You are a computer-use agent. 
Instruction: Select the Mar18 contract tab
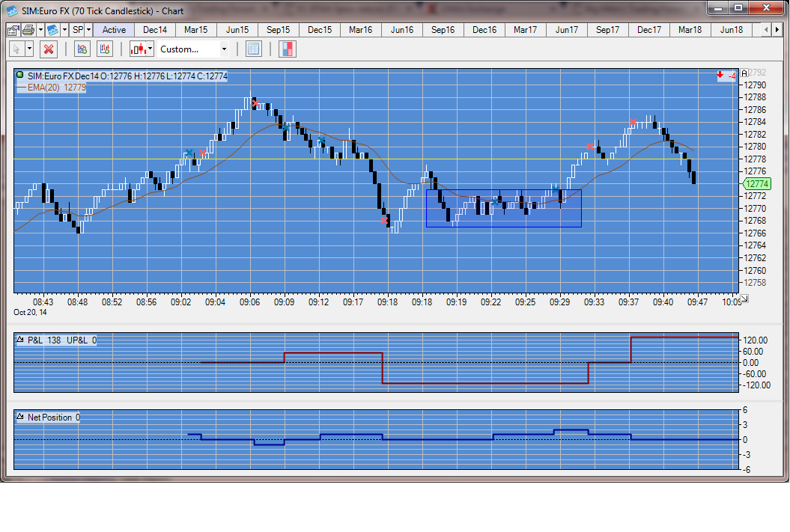pos(690,30)
